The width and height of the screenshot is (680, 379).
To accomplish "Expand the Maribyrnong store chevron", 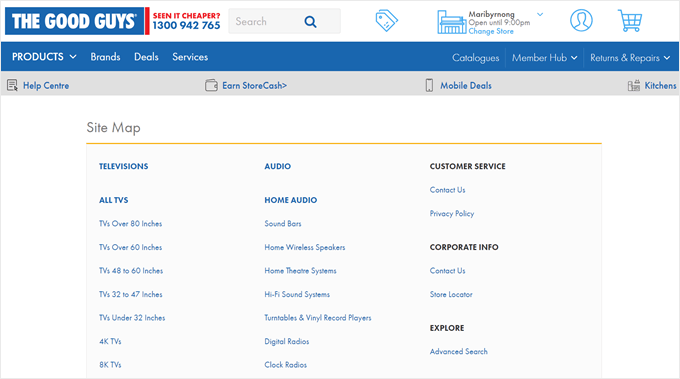I will [x=540, y=14].
